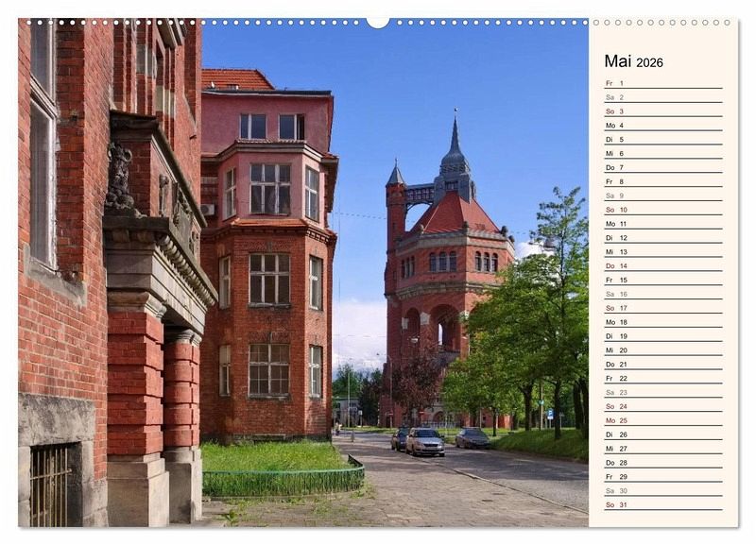The height and width of the screenshot is (545, 756).
Task: Click the silver car on the street
Action: [424, 441]
